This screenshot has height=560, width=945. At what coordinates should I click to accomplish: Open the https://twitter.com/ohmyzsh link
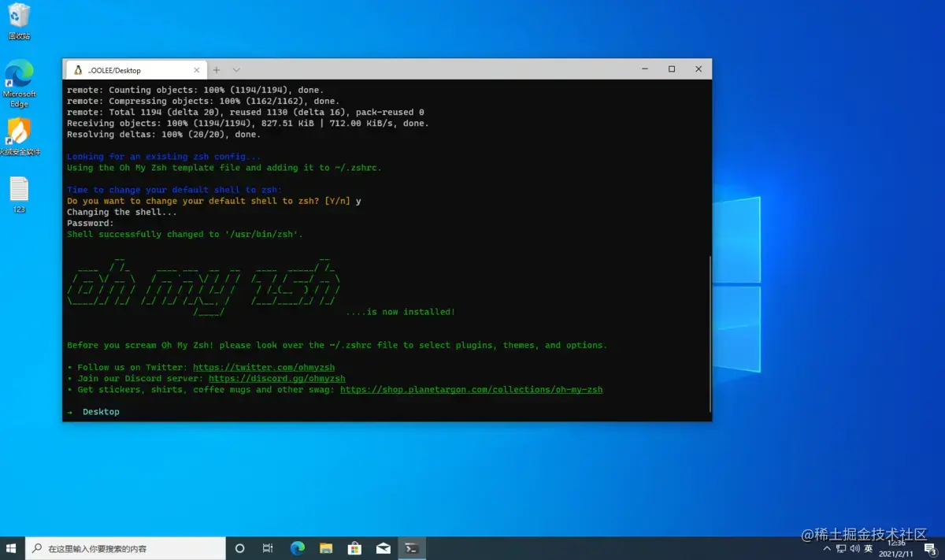point(264,368)
